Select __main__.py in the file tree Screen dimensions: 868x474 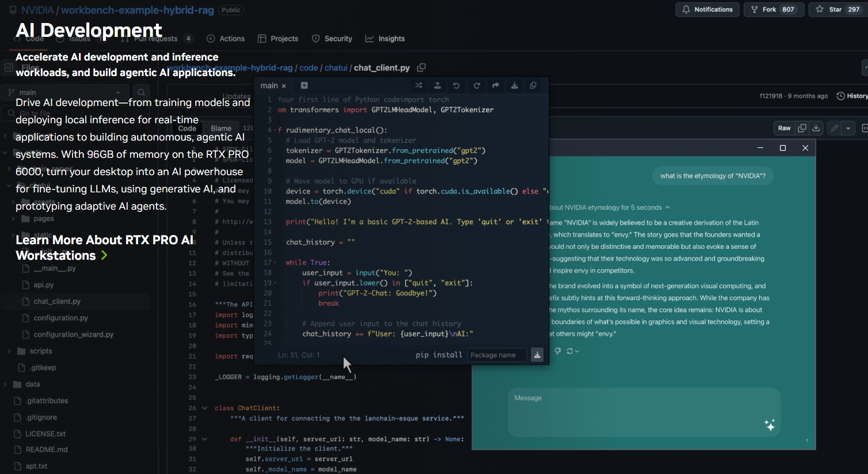pos(55,268)
